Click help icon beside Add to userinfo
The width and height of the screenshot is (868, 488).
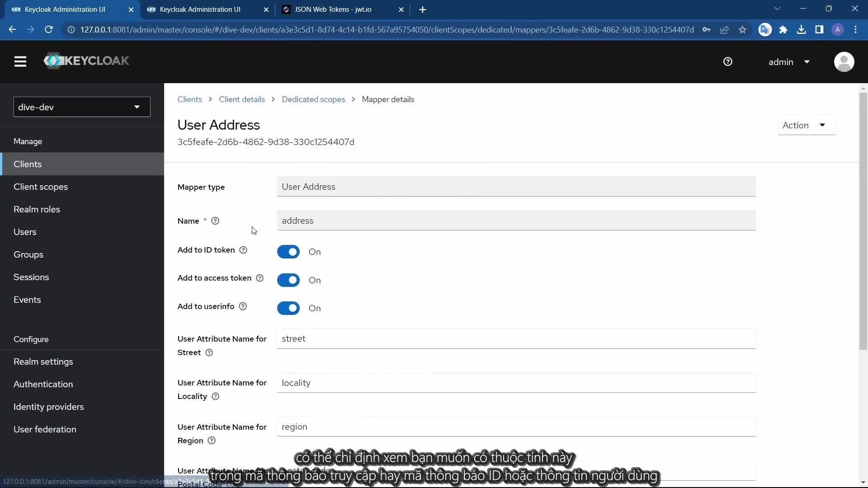coord(243,306)
